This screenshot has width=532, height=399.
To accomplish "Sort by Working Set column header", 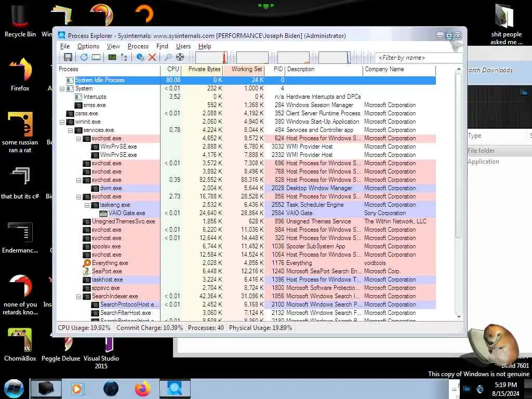I will [x=244, y=69].
